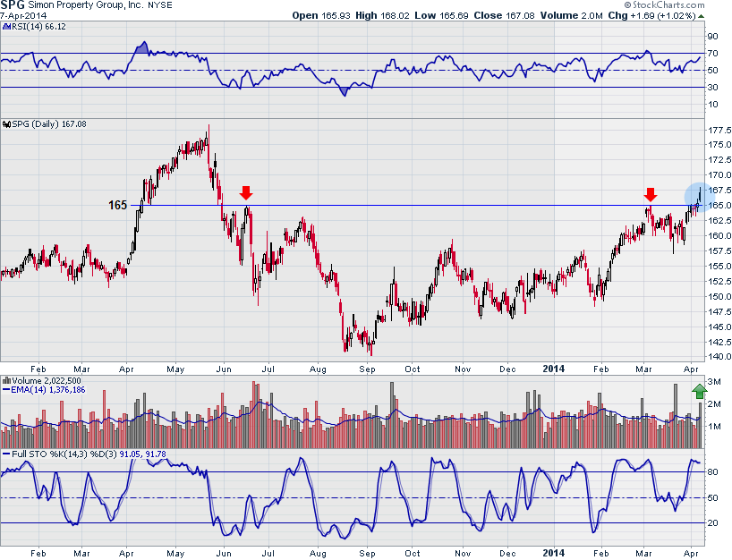
Task: Click the stochastic axis value 20
Action: click(713, 522)
